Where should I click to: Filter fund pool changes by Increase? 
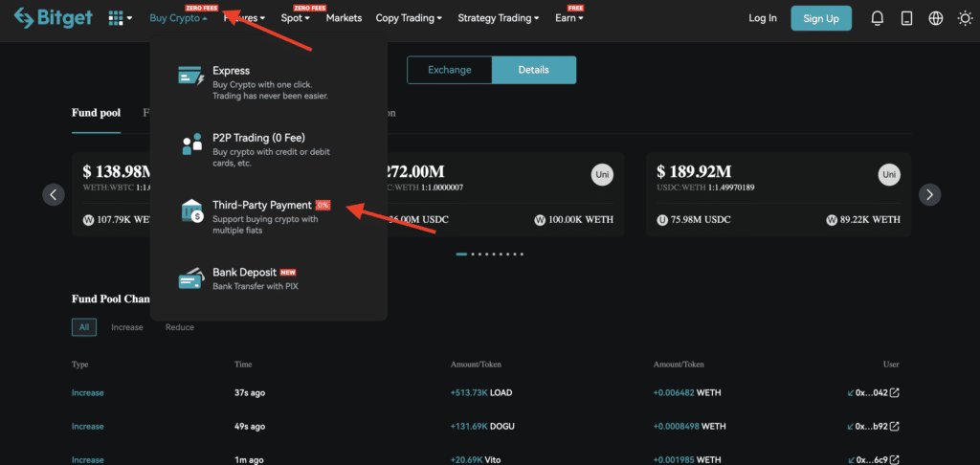tap(126, 327)
